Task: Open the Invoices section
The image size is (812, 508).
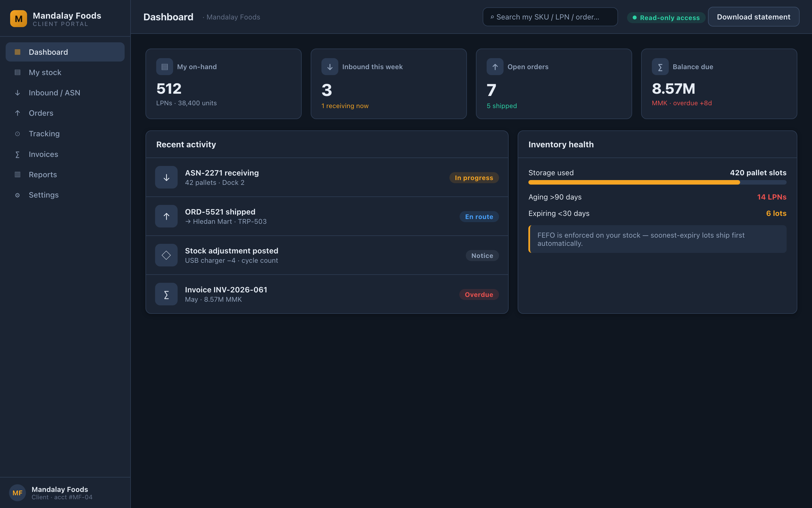Action: pyautogui.click(x=65, y=154)
